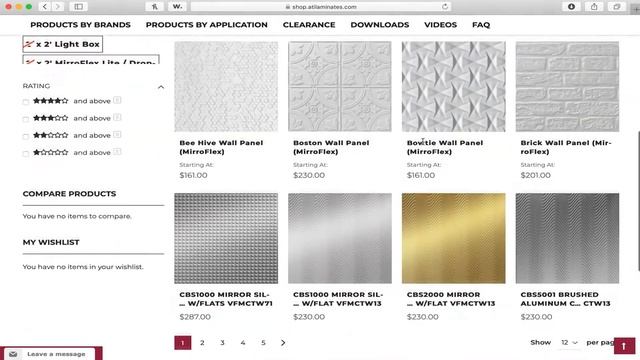The height and width of the screenshot is (360, 640).
Task: Go forward with Safari forward arrow
Action: (x=58, y=7)
